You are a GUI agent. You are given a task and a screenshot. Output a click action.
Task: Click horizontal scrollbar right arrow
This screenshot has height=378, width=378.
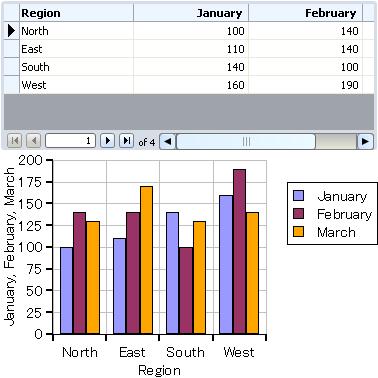(x=365, y=141)
